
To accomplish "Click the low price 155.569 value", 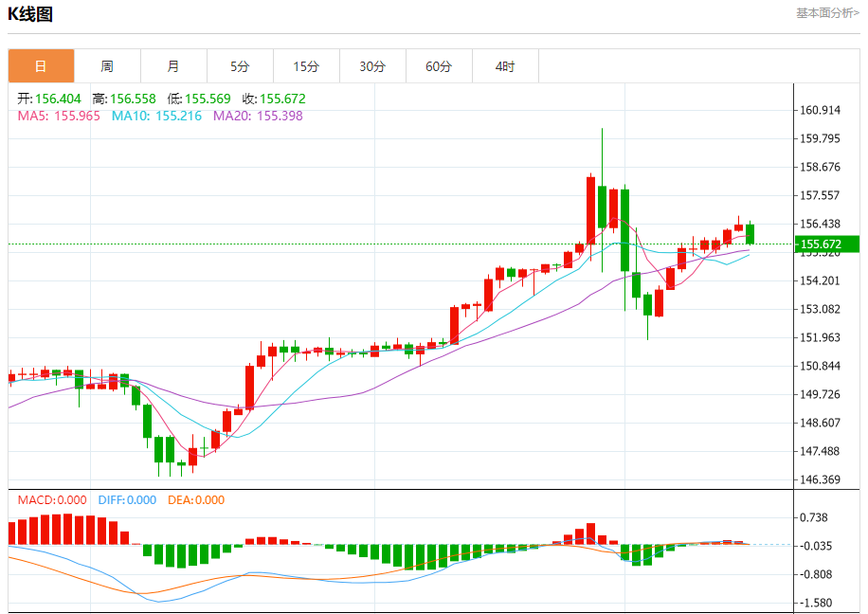I will pos(208,99).
